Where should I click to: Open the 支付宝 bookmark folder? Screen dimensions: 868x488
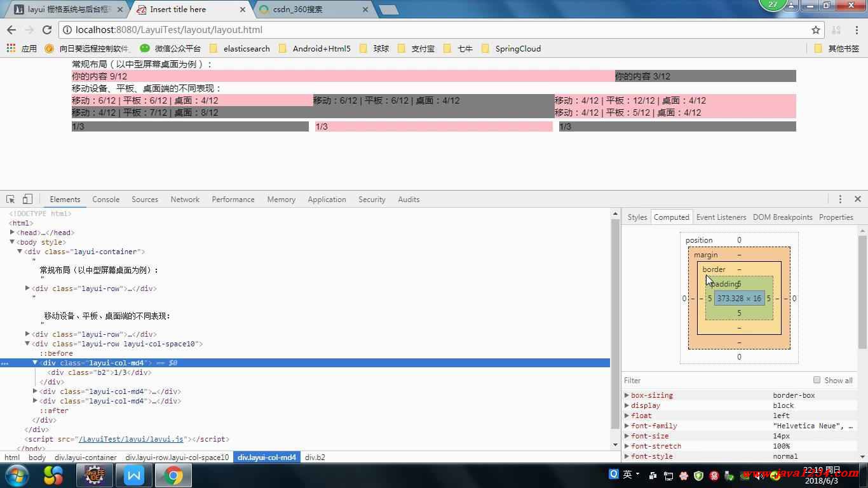(416, 48)
